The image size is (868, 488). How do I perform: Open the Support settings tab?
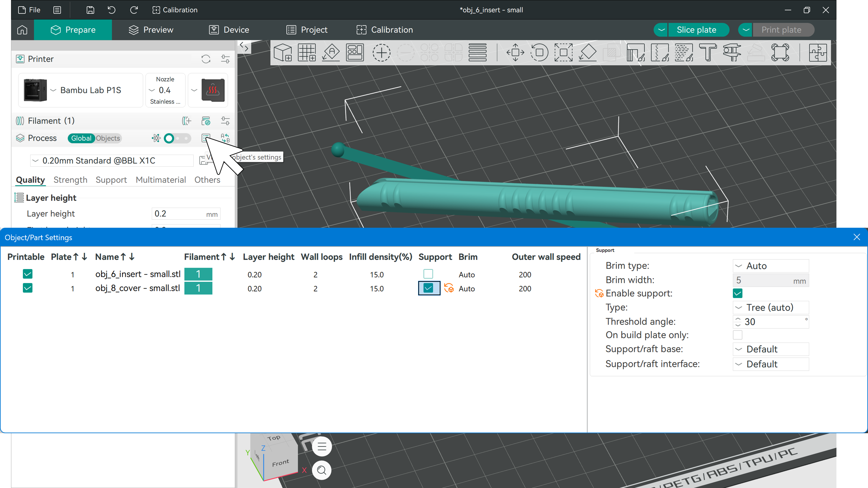click(111, 180)
